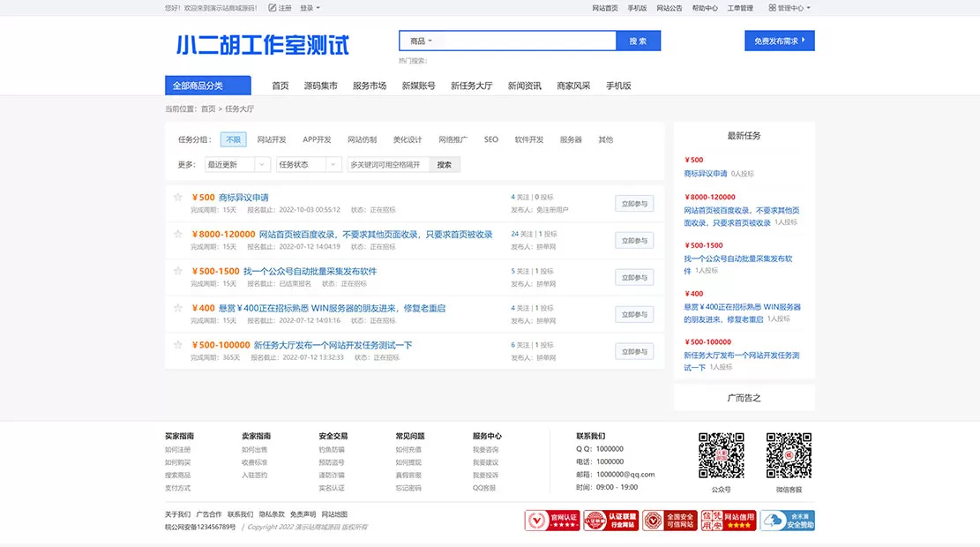Click the register (注册) pencil icon
Viewport: 980px width, 547px height.
(x=272, y=8)
